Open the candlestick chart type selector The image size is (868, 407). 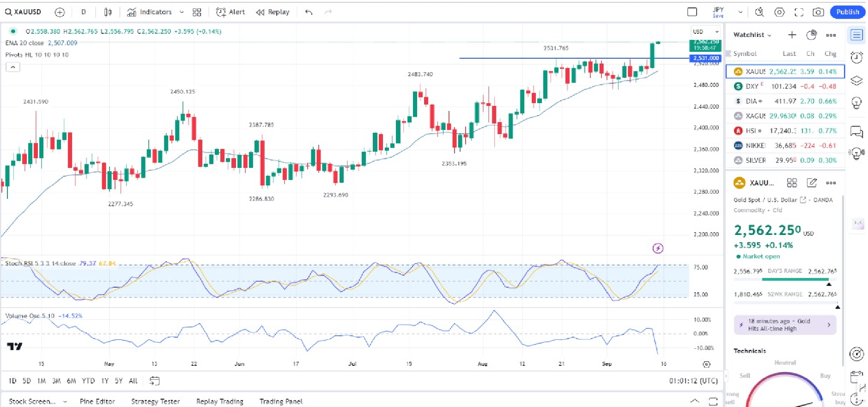click(108, 12)
